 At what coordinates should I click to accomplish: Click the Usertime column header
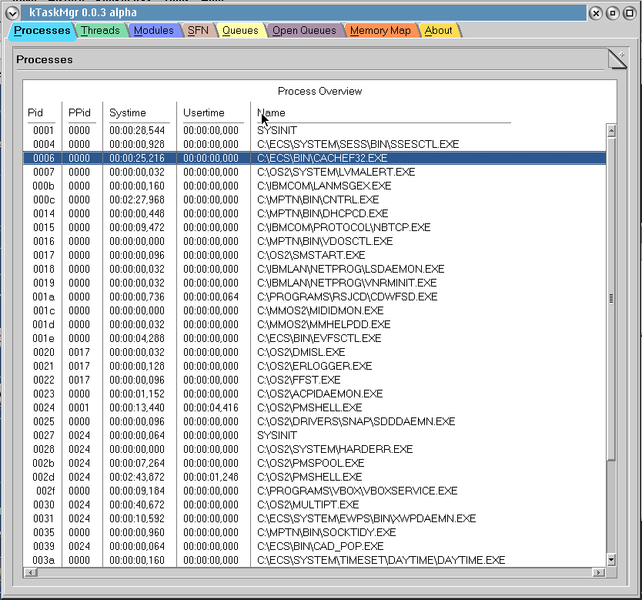[204, 113]
